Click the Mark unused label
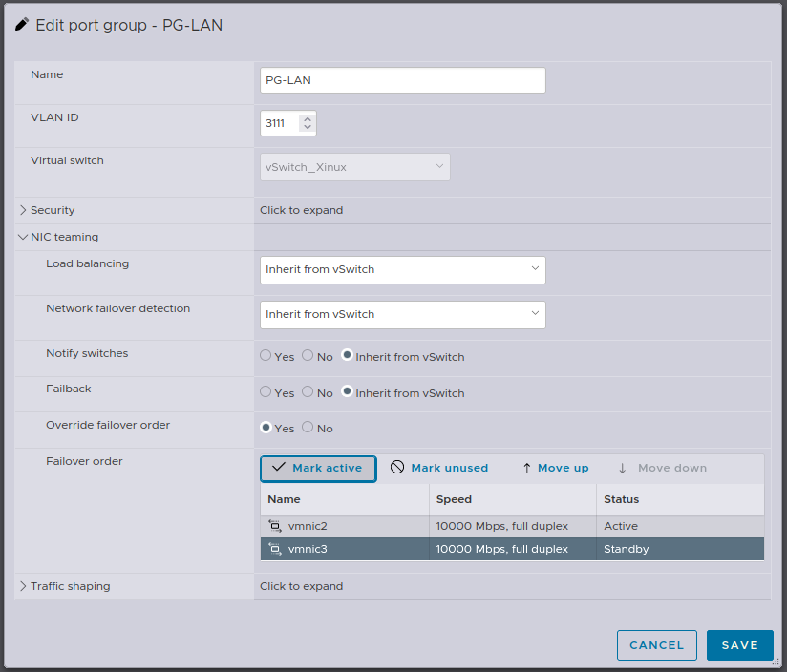Image resolution: width=787 pixels, height=672 pixels. 449,468
